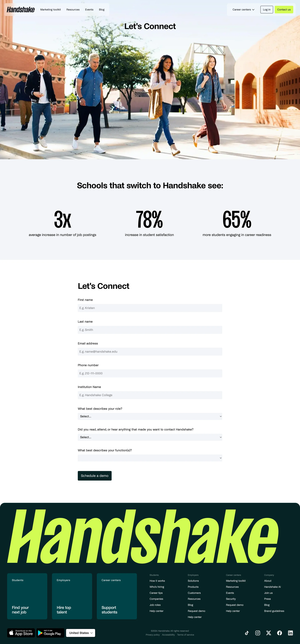
Task: Click the Google Play badge
Action: coord(50,633)
